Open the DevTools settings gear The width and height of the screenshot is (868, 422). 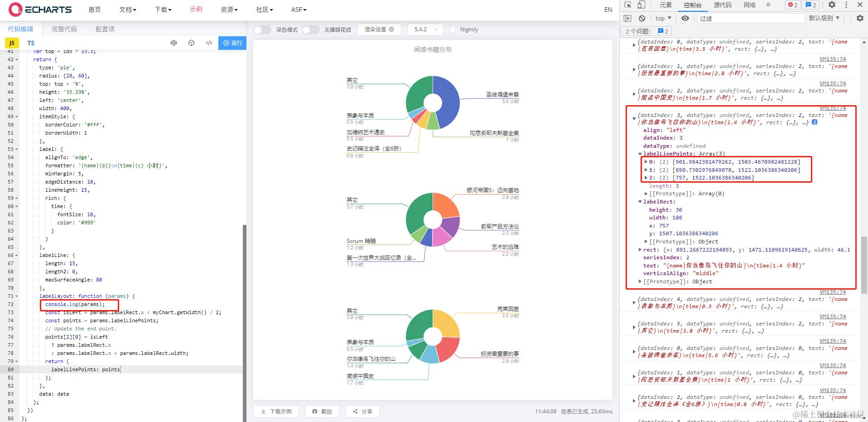click(831, 4)
